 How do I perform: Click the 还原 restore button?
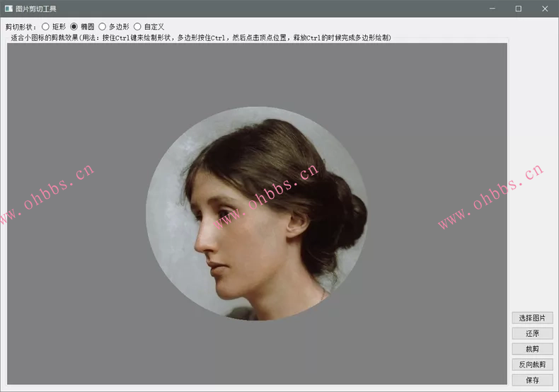(x=532, y=333)
